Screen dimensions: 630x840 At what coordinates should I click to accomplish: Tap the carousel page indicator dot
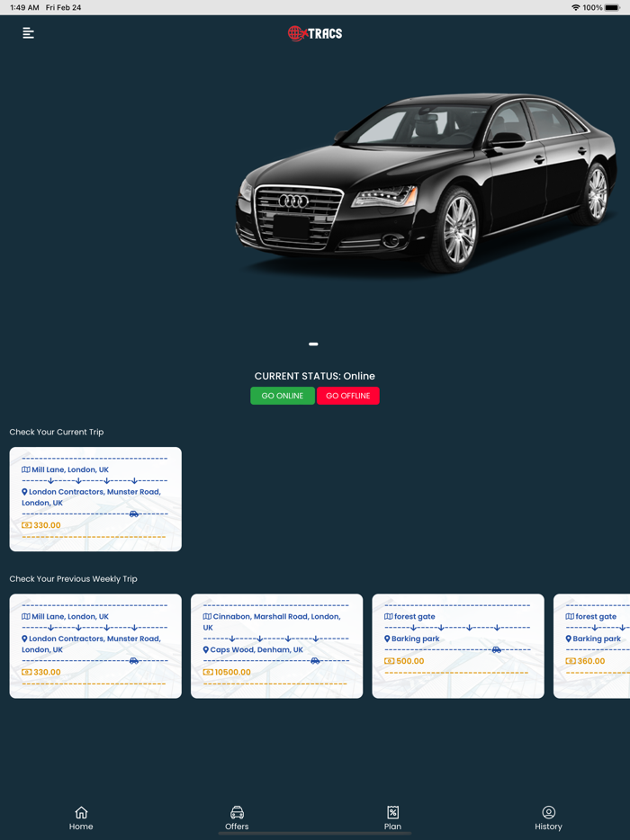tap(314, 344)
